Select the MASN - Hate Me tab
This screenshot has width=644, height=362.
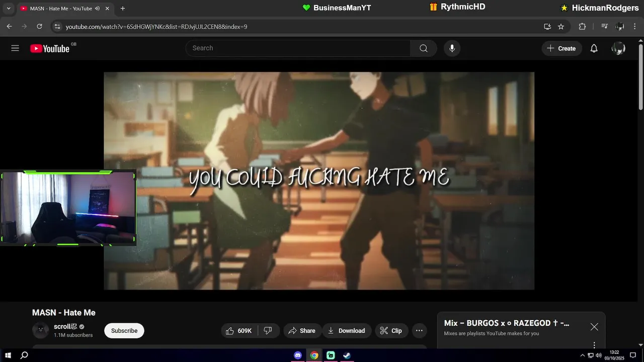click(x=60, y=9)
